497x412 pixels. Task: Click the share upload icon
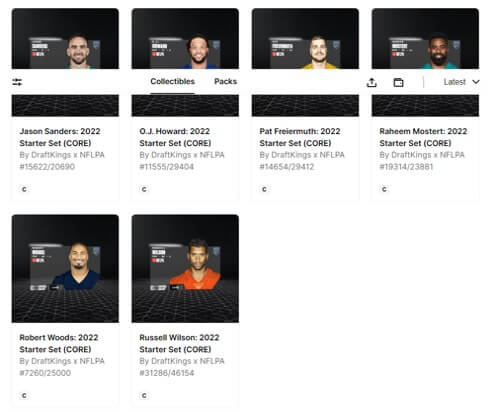point(372,82)
